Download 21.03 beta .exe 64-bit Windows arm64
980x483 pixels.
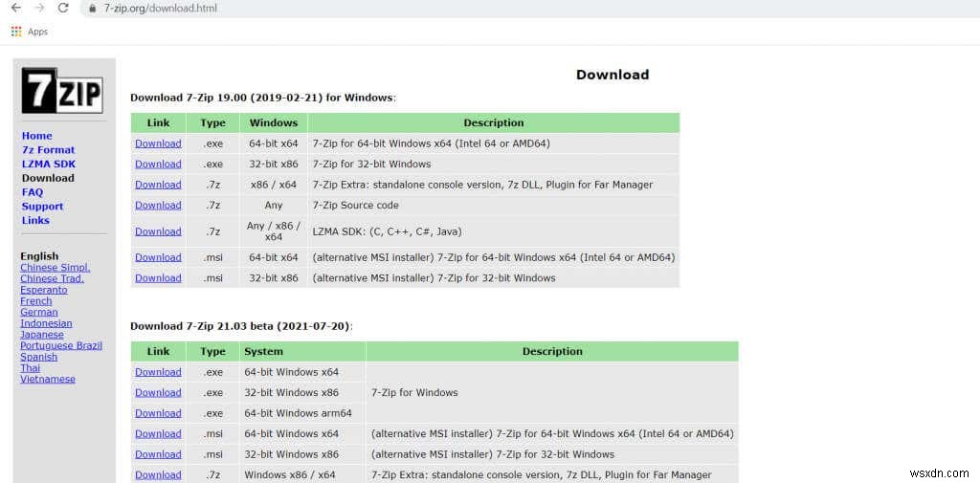pyautogui.click(x=158, y=413)
